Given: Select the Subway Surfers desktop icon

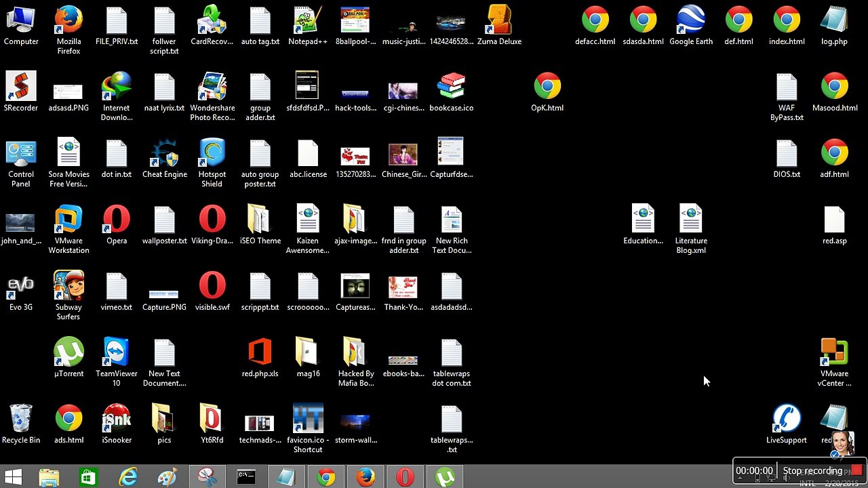Looking at the screenshot, I should (68, 287).
